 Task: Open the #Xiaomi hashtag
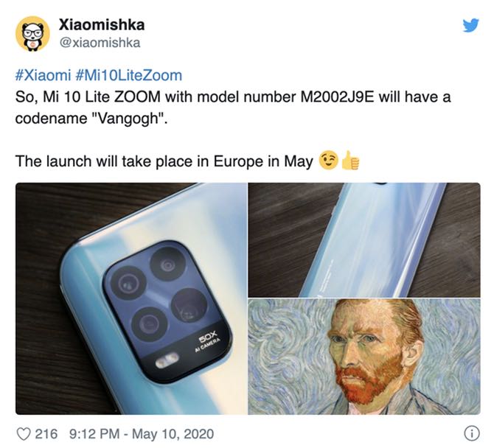tap(44, 76)
